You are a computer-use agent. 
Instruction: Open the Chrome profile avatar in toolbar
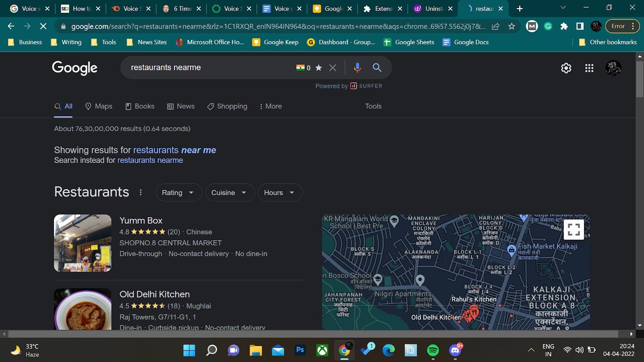point(596,26)
